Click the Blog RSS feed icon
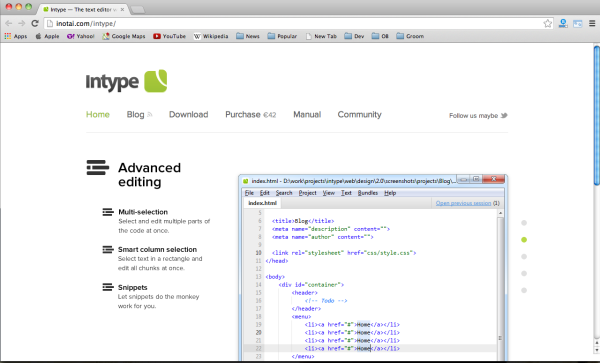Viewport: 600px width, 363px height. point(150,114)
